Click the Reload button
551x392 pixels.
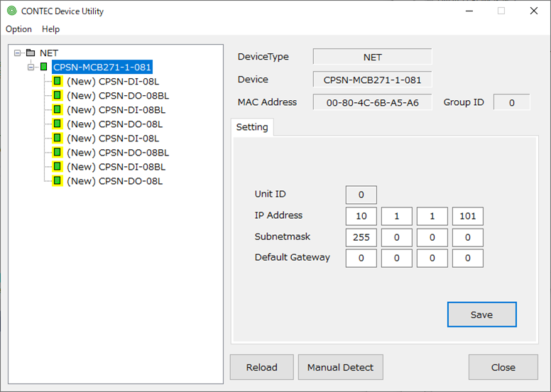(262, 367)
